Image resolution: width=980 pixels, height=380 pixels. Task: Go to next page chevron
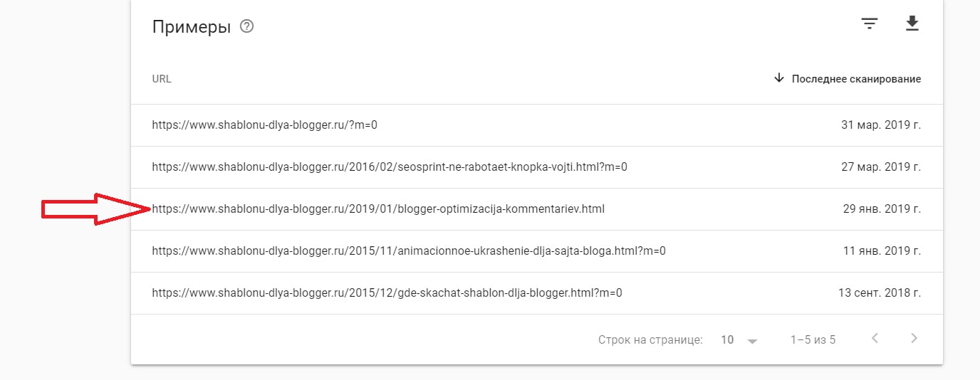[x=914, y=339]
